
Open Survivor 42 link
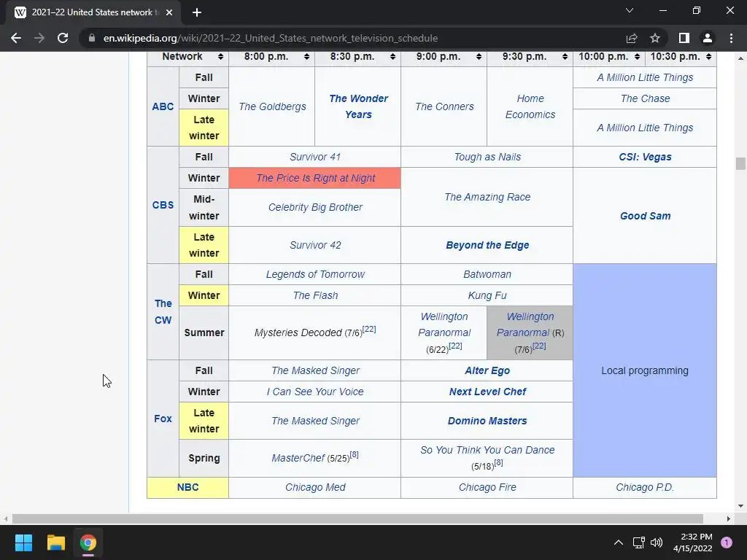[x=315, y=245]
